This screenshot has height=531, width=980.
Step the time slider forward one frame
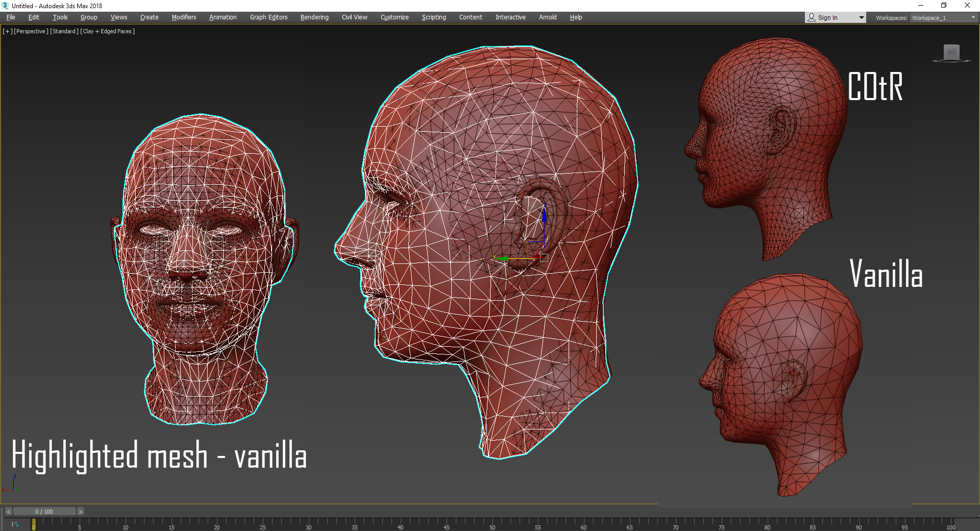pyautogui.click(x=80, y=511)
